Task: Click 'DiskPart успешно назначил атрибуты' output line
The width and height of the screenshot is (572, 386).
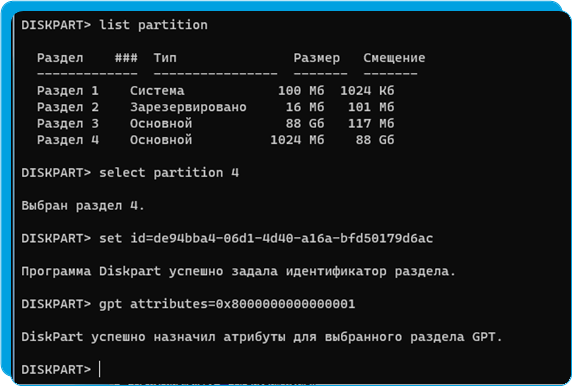Action: coord(262,337)
